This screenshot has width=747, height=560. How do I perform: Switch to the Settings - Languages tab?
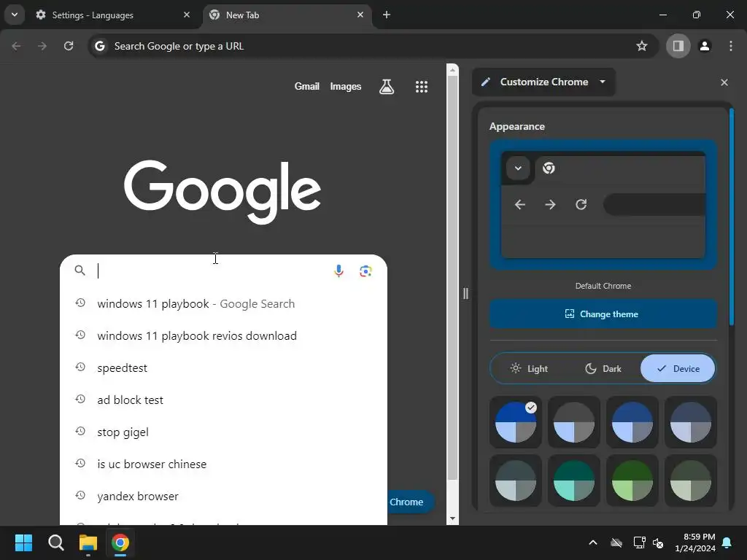point(113,15)
